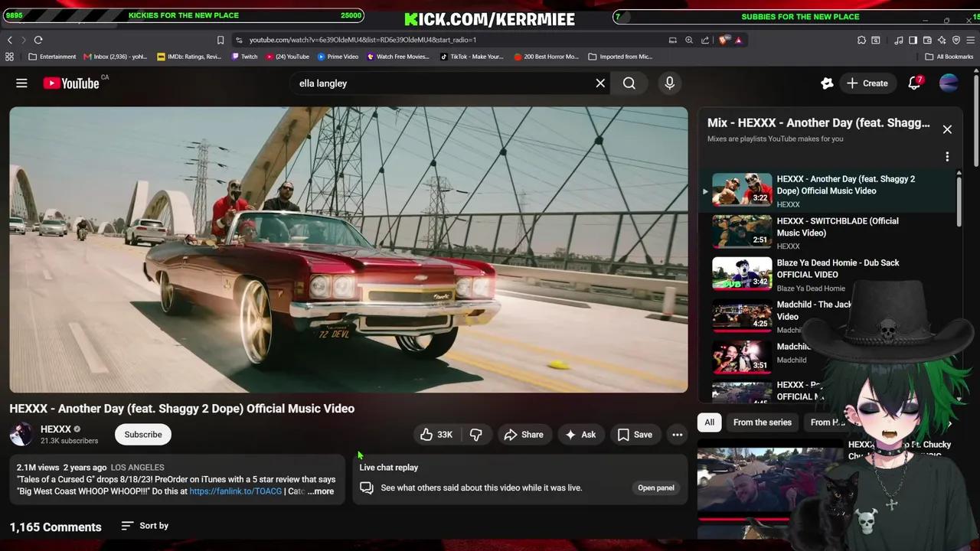Open the Leo AI sparkle icon
This screenshot has height=551, width=980.
pyautogui.click(x=942, y=40)
